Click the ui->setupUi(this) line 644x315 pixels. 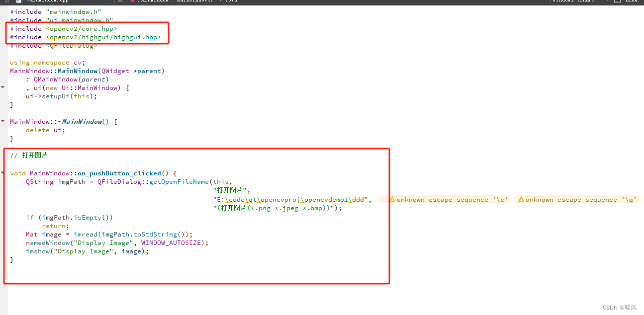[62, 96]
